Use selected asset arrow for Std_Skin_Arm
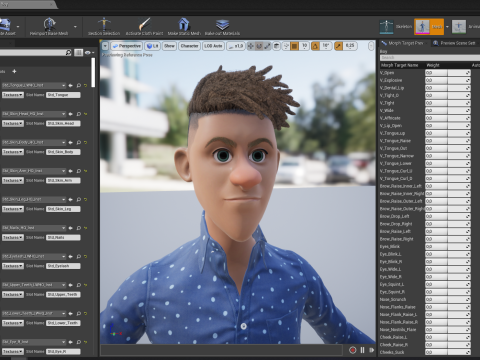 pos(71,171)
